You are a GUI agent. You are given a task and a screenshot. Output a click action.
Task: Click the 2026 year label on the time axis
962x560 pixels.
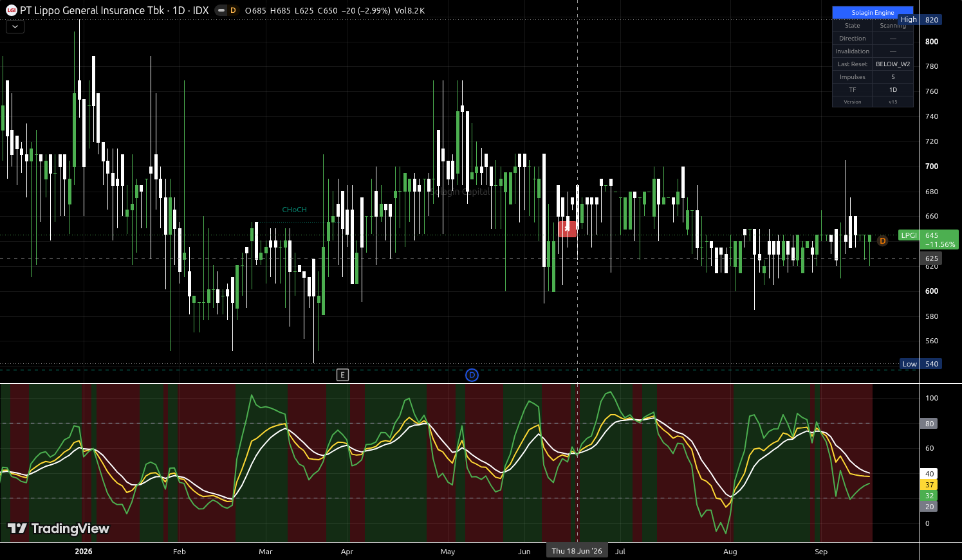[84, 552]
